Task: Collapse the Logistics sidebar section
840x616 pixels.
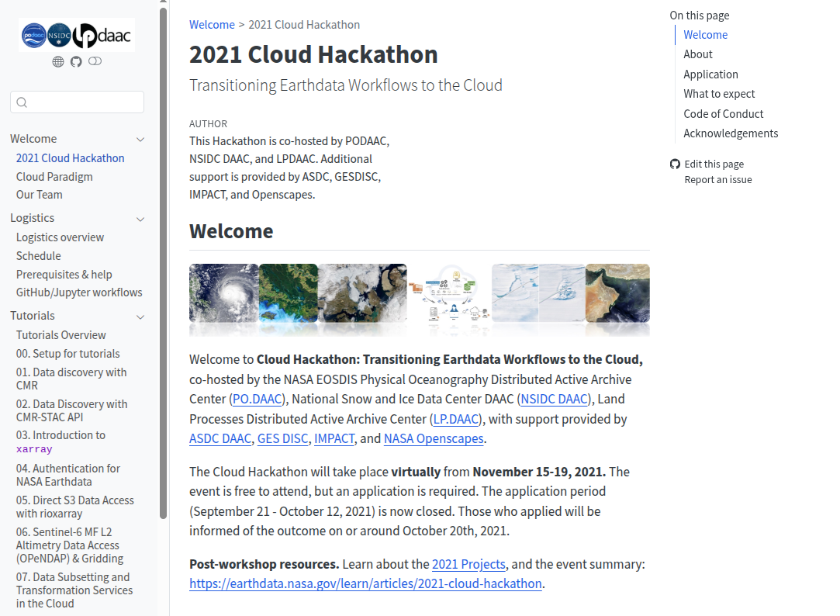Action: click(140, 219)
